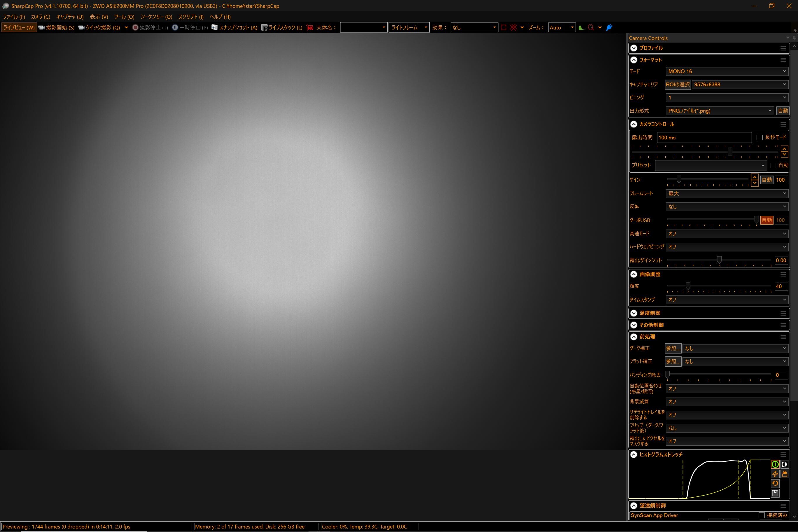Open the シーケンサー (Q) menu
The image size is (798, 532).
click(156, 17)
